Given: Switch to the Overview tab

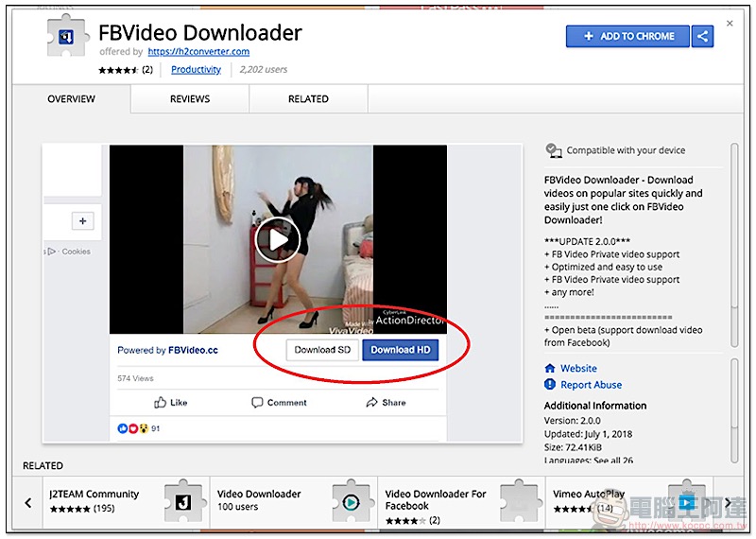Looking at the screenshot, I should pos(72,99).
